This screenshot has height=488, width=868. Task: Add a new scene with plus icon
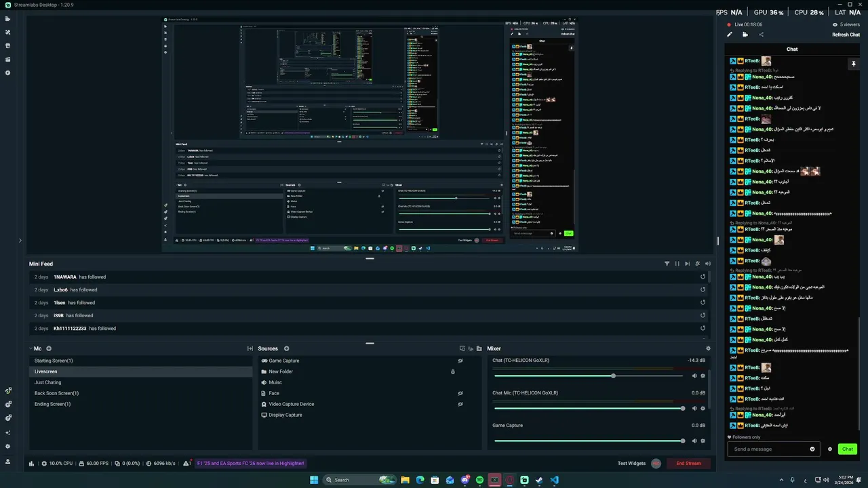pyautogui.click(x=49, y=348)
